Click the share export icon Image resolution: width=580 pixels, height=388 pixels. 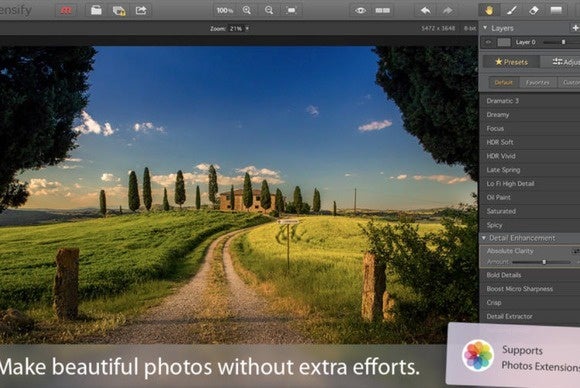[x=141, y=10]
